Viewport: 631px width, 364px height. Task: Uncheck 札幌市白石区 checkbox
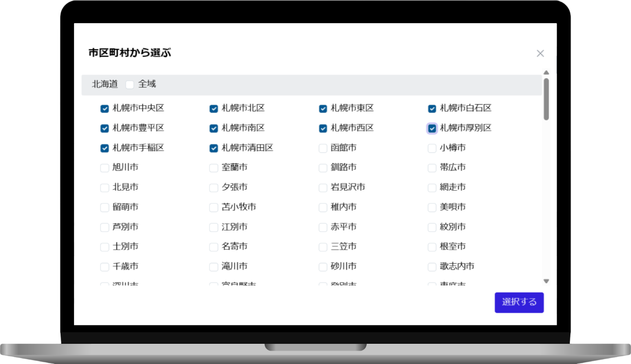click(432, 109)
